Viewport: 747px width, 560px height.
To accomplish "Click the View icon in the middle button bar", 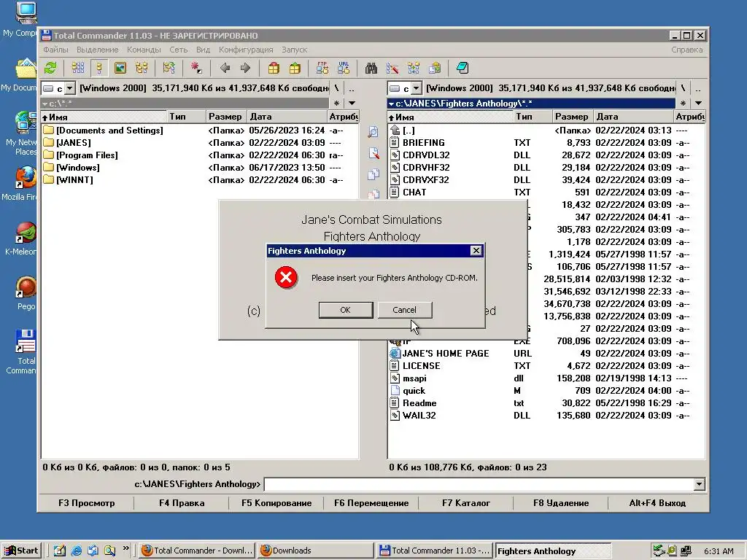I will 373,131.
